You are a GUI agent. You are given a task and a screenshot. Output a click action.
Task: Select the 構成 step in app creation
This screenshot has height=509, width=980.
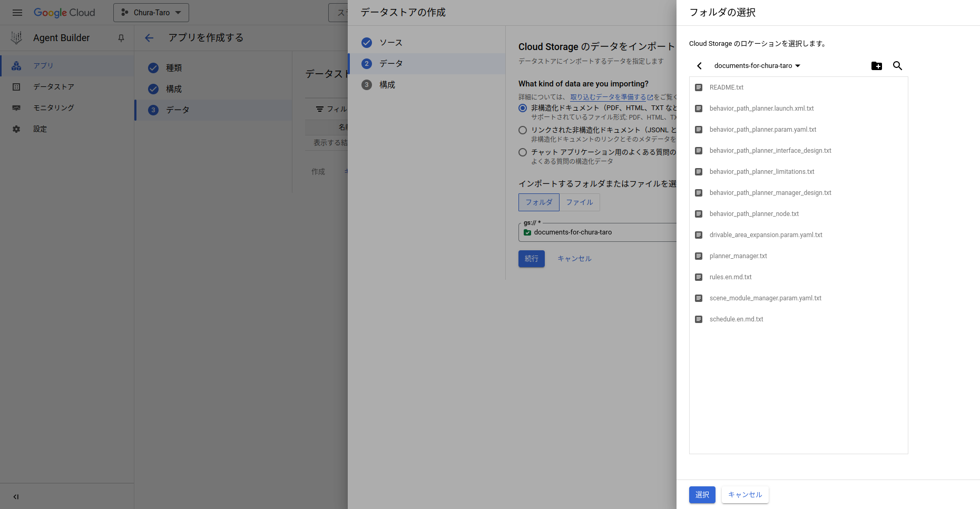click(x=213, y=89)
